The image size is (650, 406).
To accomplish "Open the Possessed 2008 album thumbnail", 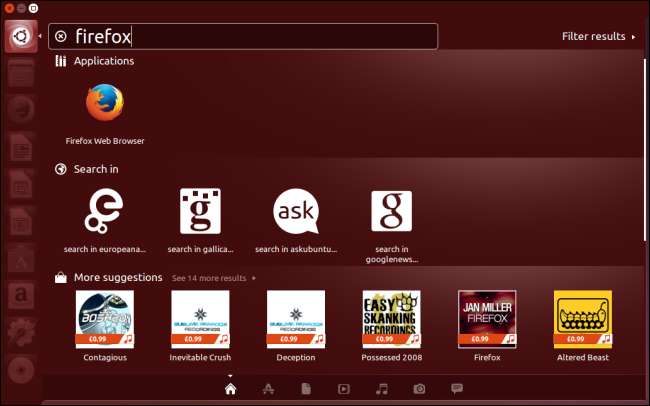I will [392, 318].
